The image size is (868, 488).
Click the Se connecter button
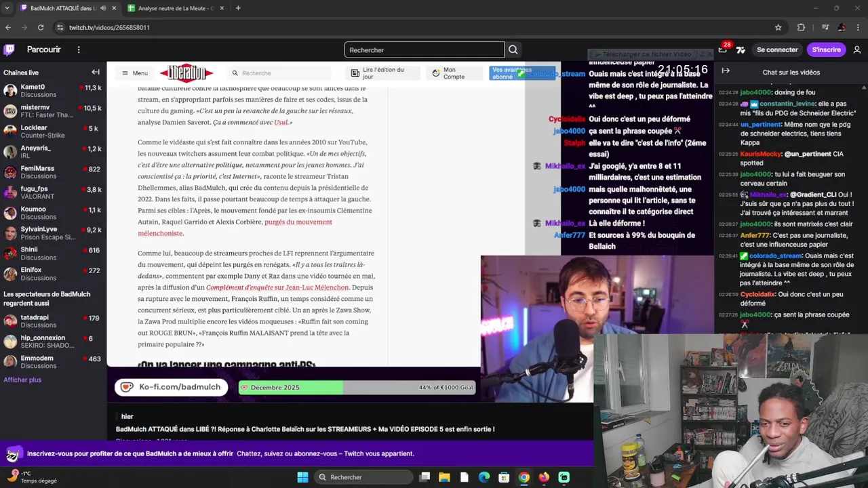point(777,49)
